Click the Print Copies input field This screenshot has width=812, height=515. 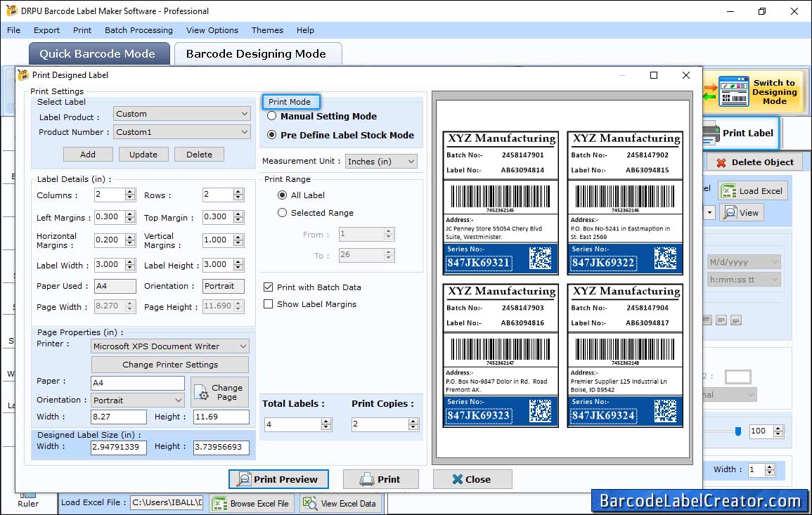(380, 424)
